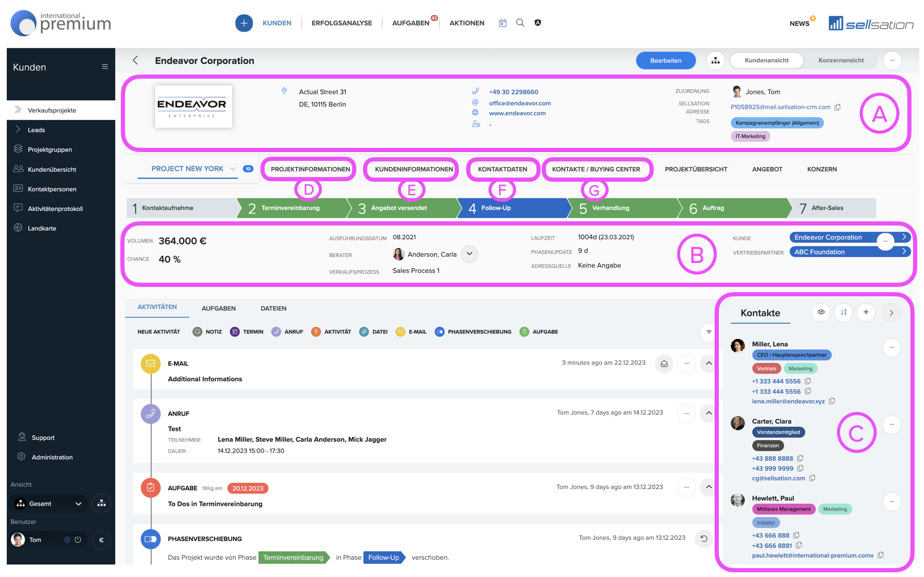This screenshot has width=924, height=577.
Task: Open the Konzern tab
Action: tap(822, 169)
